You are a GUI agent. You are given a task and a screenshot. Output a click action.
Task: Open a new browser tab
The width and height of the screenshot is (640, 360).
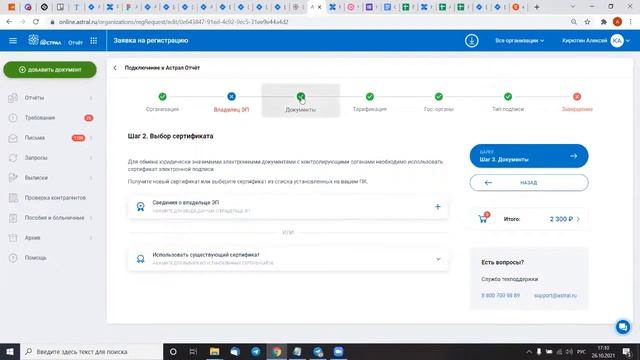[537, 7]
